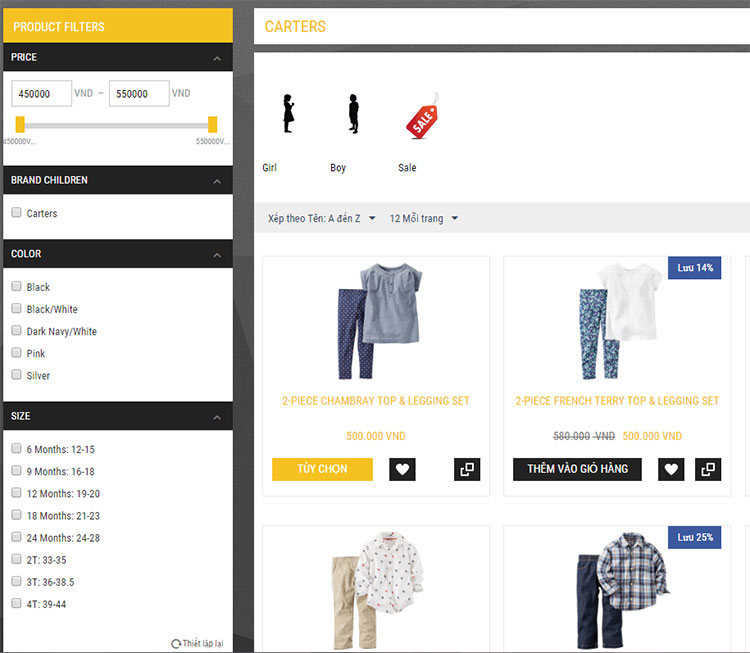Screen dimensions: 750x653
Task: Check size 6 Months: 12-15
Action: coord(16,448)
